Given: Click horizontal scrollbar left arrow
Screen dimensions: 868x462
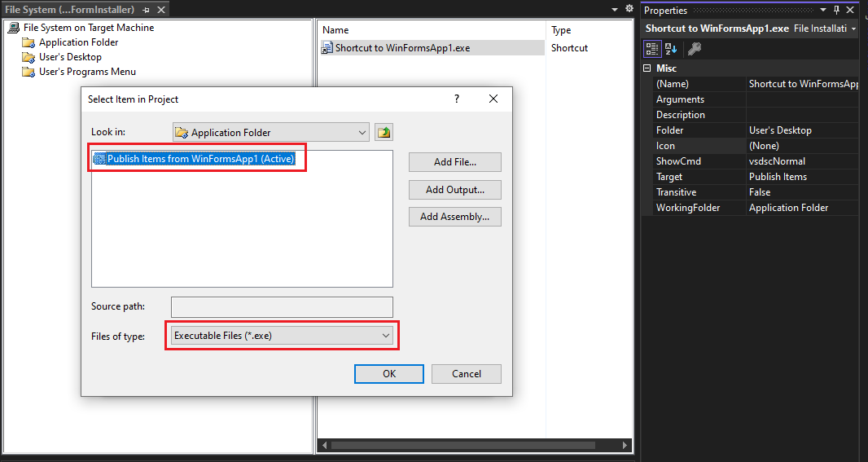Looking at the screenshot, I should click(324, 446).
